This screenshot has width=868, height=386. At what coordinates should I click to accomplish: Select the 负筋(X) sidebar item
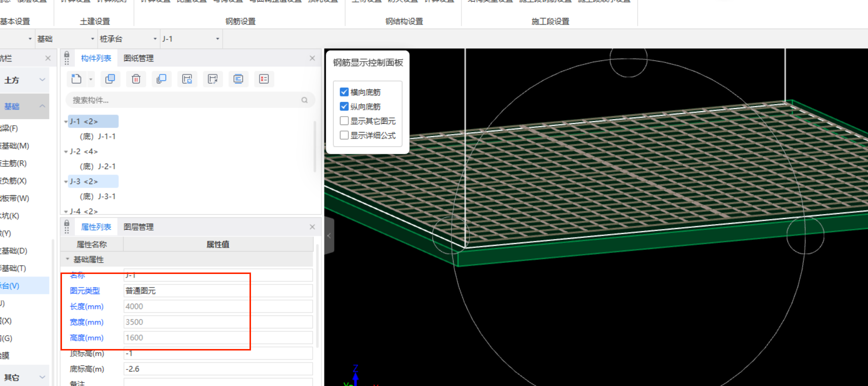click(14, 180)
